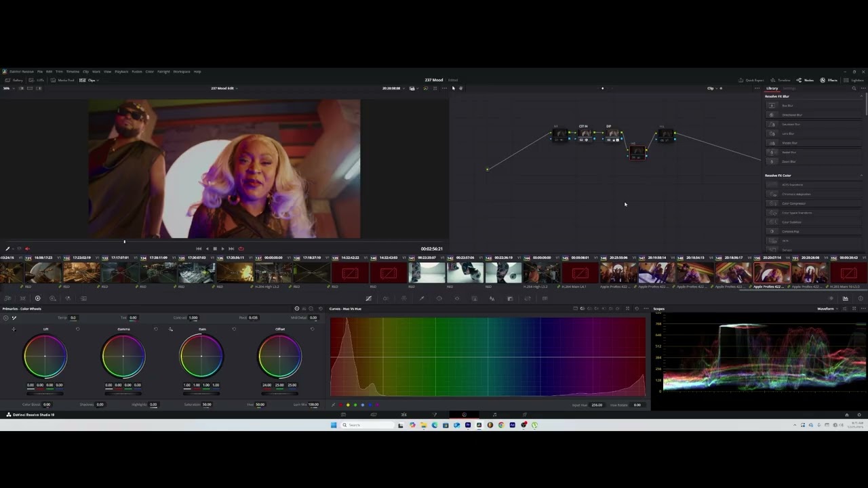The image size is (868, 488).
Task: Toggle the Lightbox view
Action: tap(854, 80)
